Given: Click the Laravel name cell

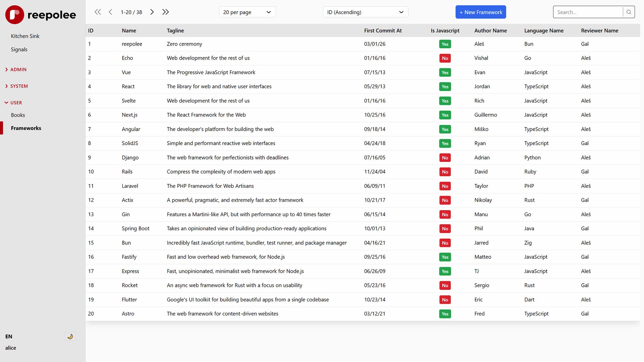Looking at the screenshot, I should 130,186.
